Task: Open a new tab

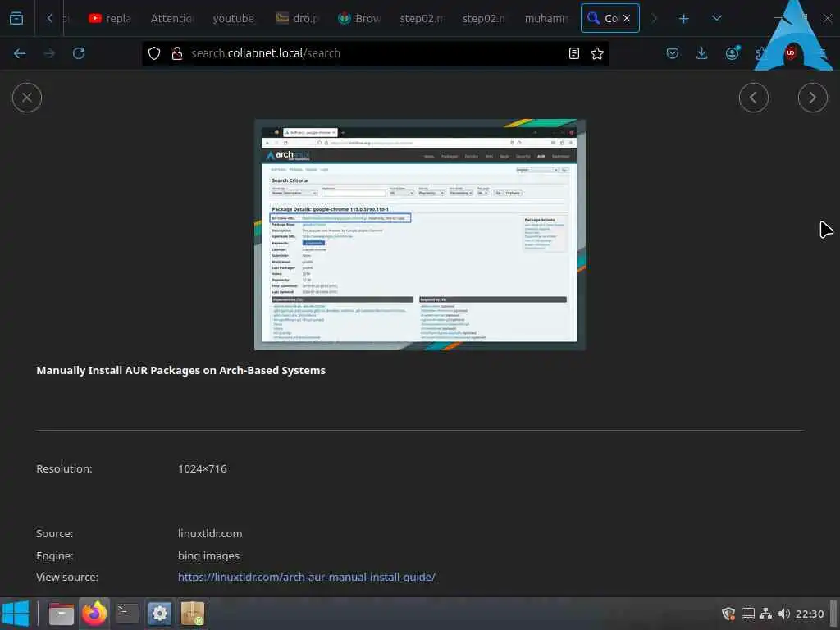Action: (x=683, y=19)
